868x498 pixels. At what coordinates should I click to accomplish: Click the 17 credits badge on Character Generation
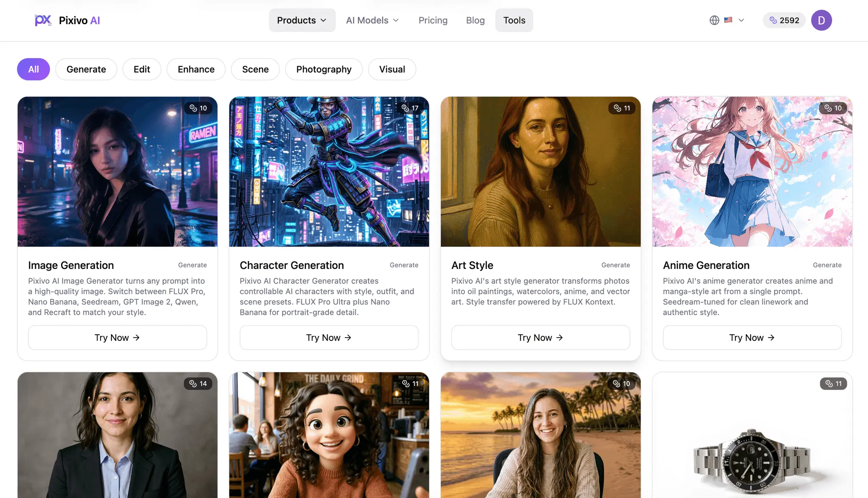click(x=410, y=108)
